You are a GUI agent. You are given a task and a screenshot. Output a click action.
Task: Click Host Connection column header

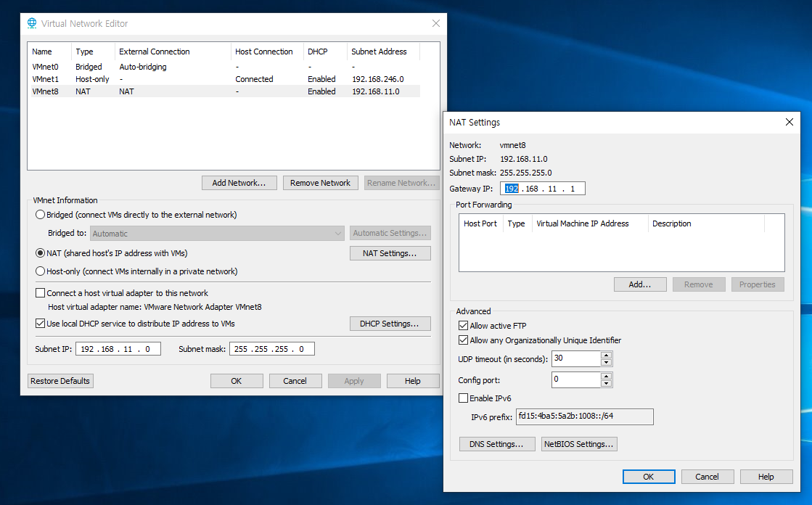point(267,52)
